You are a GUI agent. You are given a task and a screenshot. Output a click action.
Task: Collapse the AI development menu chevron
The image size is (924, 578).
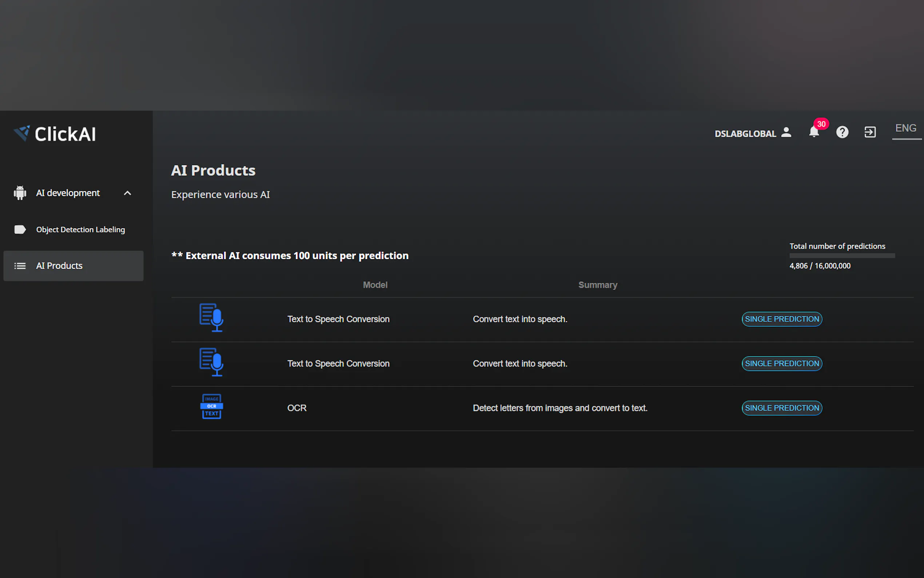tap(128, 193)
